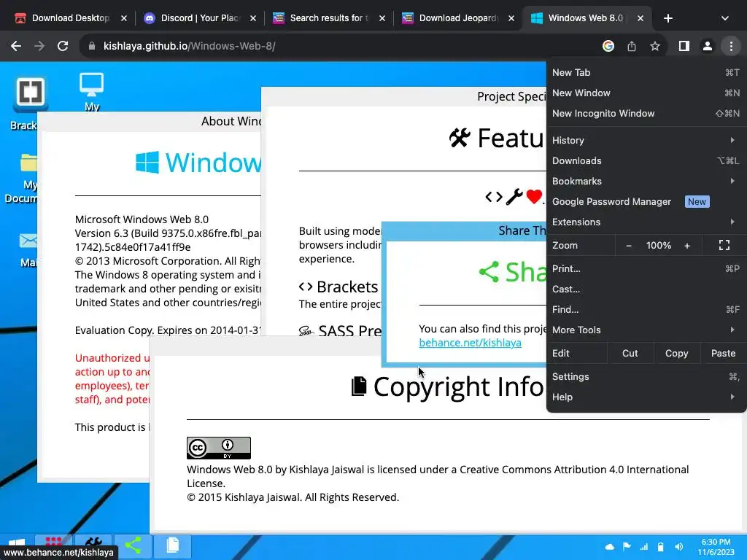
Task: Click the red grid taskbar icon
Action: click(x=53, y=541)
